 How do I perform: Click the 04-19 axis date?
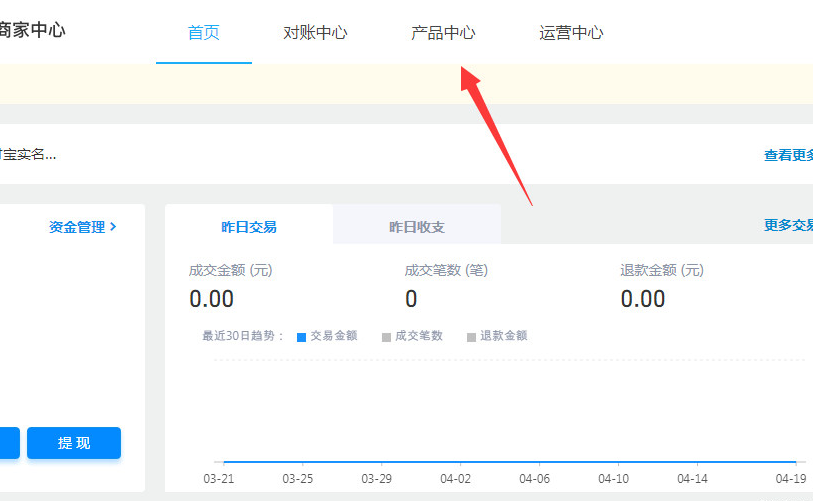[791, 479]
